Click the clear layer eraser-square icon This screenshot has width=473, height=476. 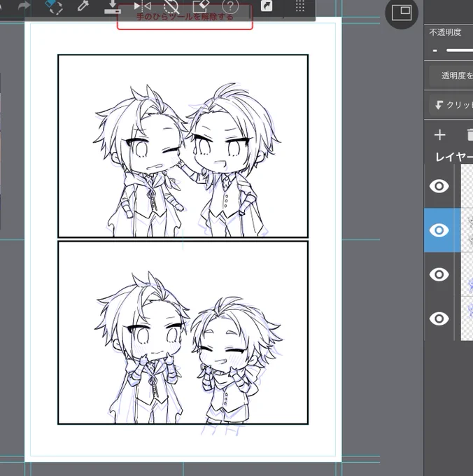coord(201,6)
